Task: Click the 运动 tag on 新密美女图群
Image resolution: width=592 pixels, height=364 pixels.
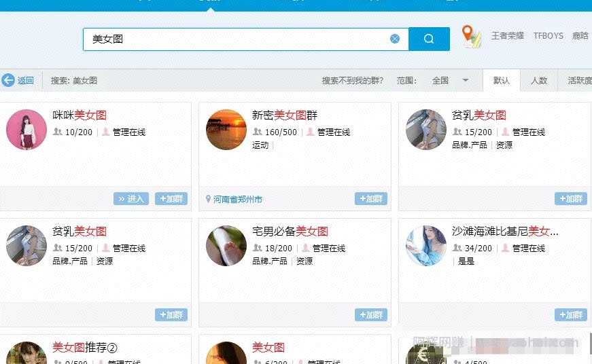Action: 260,145
